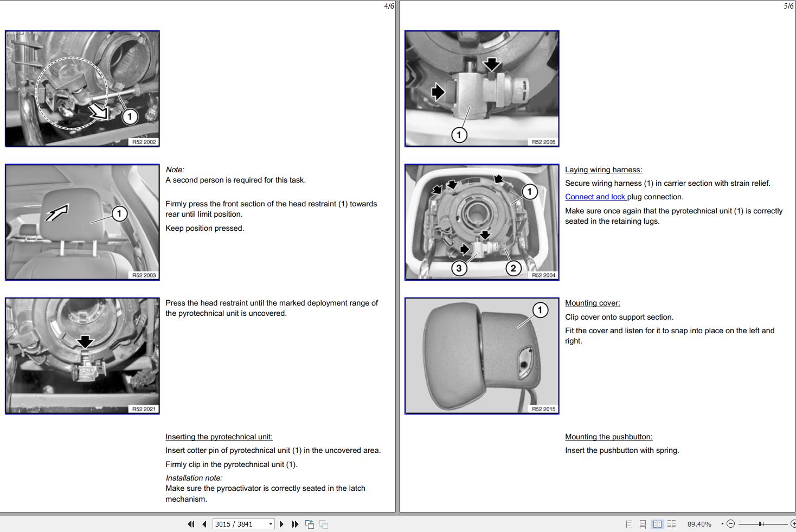Go to the previous page

click(204, 524)
